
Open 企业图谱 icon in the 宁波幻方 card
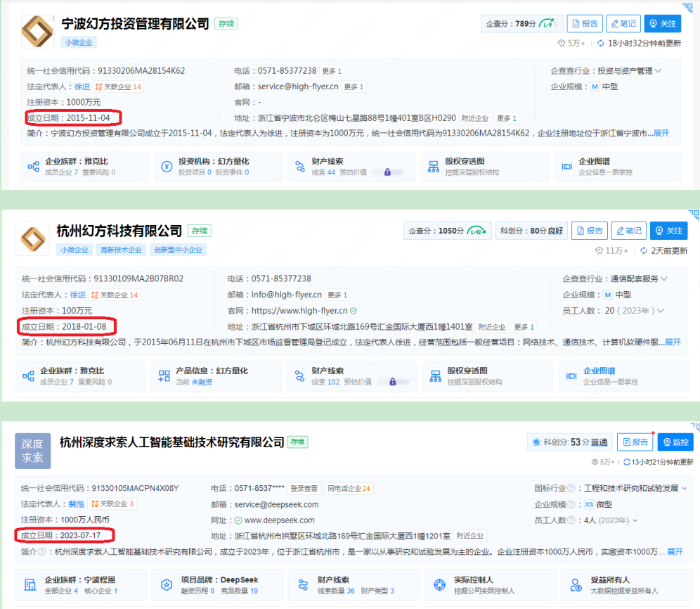pos(566,167)
